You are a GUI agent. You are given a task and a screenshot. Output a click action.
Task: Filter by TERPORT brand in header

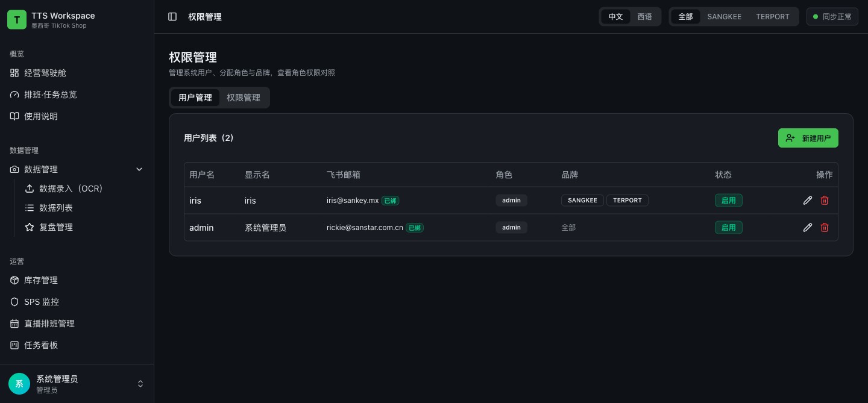pyautogui.click(x=772, y=17)
